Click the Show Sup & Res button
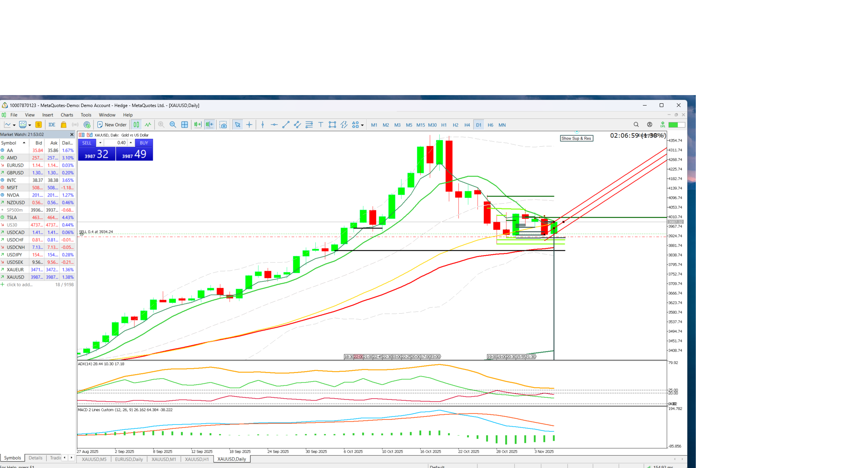The image size is (868, 468). click(576, 138)
